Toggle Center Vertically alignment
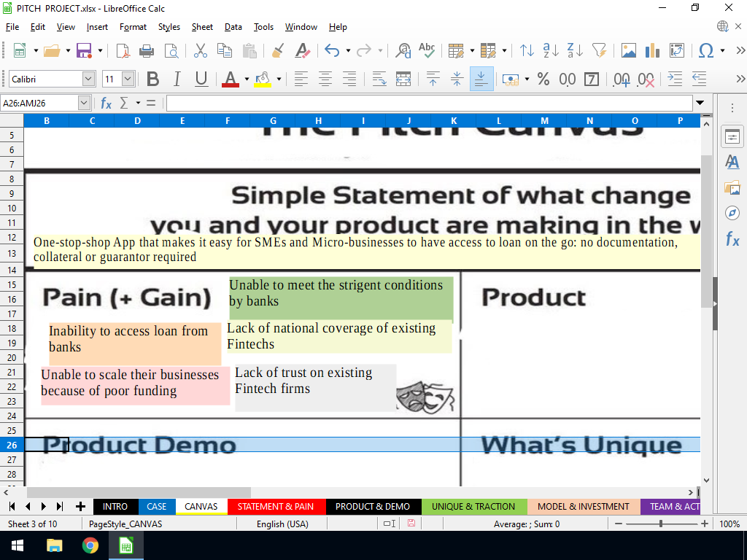 (x=457, y=79)
